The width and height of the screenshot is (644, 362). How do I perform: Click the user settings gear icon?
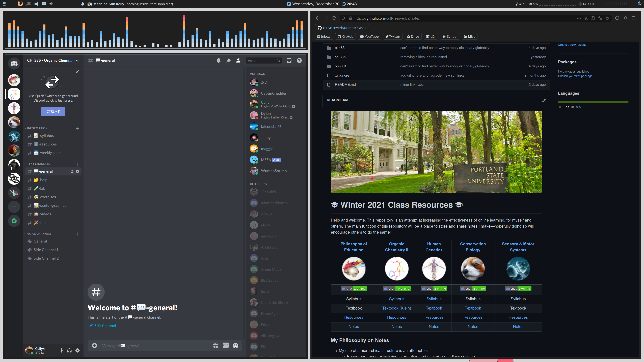[77, 350]
